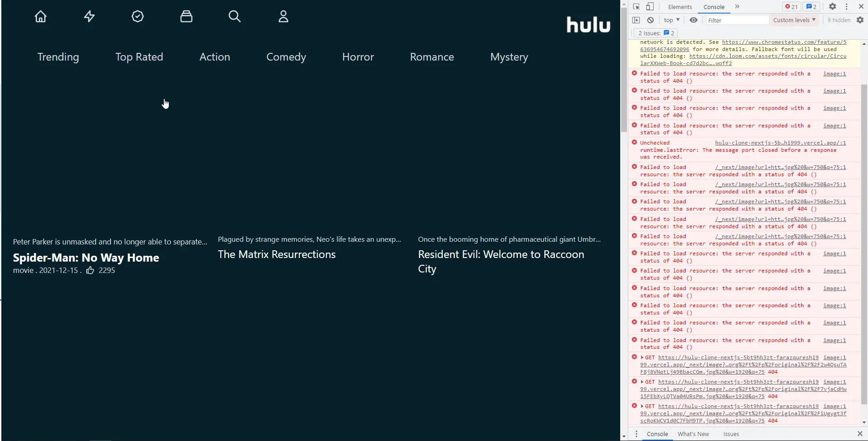Viewport: 868px width, 441px height.
Task: Select the Romance category
Action: (x=432, y=57)
